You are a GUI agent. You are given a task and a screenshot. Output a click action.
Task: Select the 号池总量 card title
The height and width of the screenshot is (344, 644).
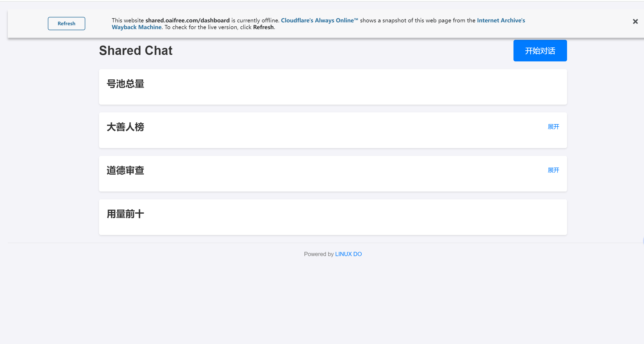[125, 84]
